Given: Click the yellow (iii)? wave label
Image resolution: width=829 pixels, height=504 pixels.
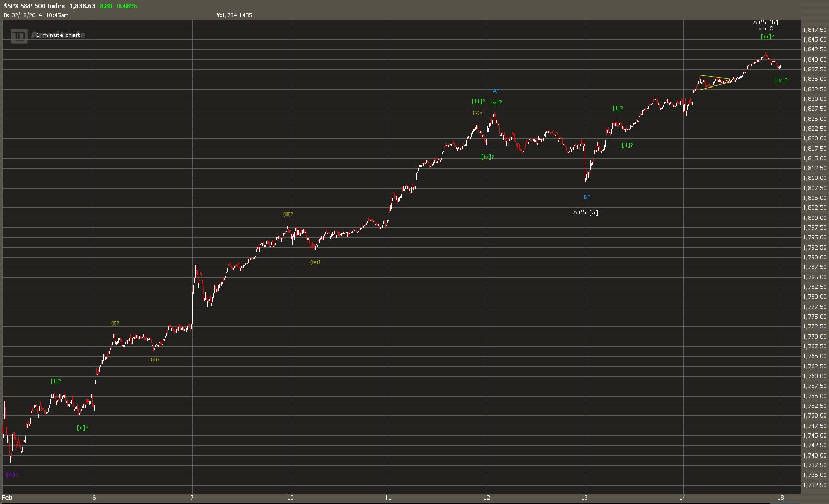Looking at the screenshot, I should 288,214.
